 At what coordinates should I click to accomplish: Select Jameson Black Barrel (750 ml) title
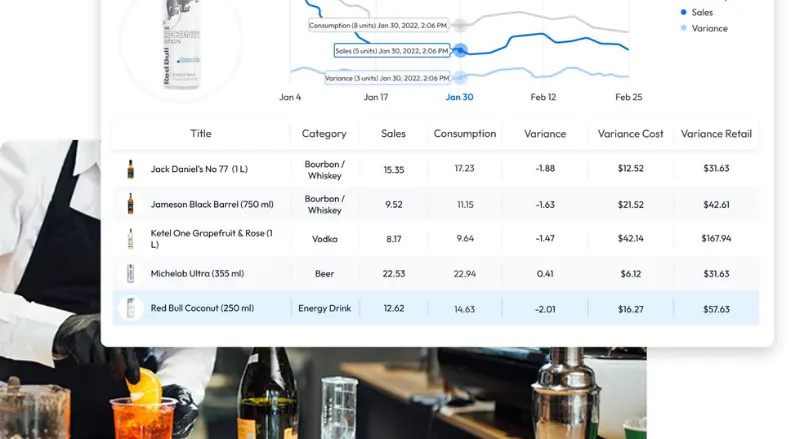[212, 204]
